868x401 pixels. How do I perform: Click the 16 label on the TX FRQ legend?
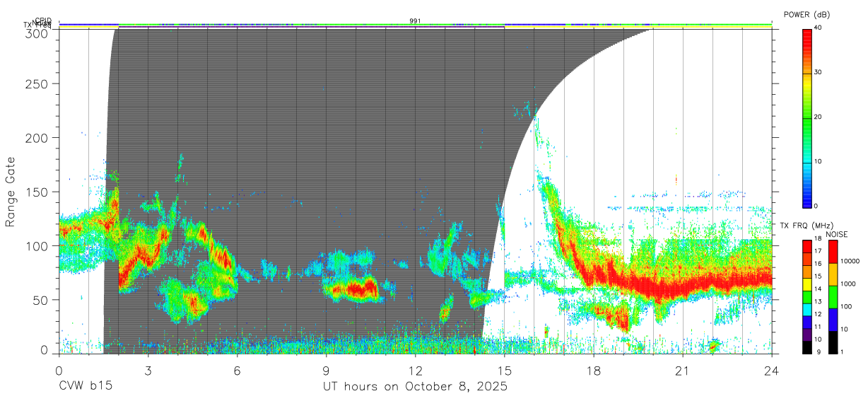818,264
